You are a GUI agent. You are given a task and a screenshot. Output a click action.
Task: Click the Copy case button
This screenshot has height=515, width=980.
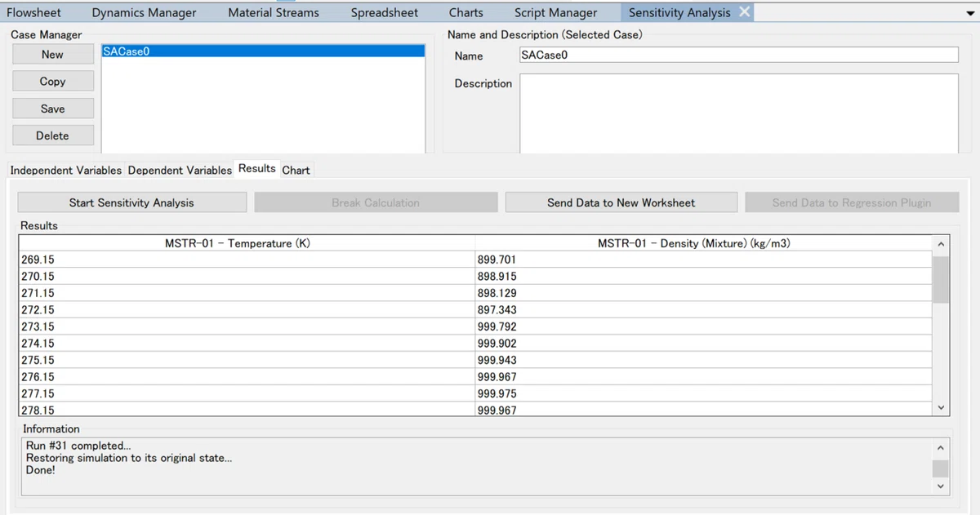(x=52, y=82)
